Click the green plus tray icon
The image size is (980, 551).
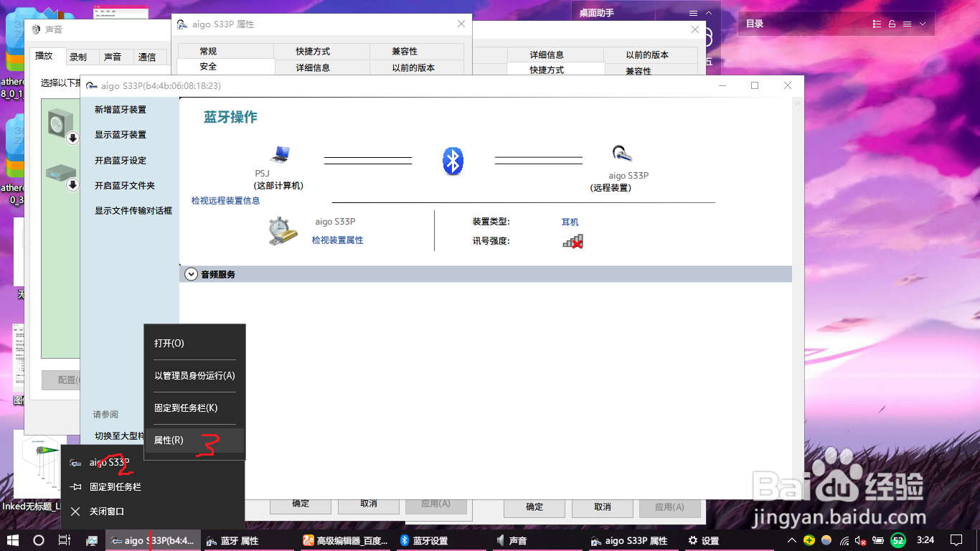(809, 540)
